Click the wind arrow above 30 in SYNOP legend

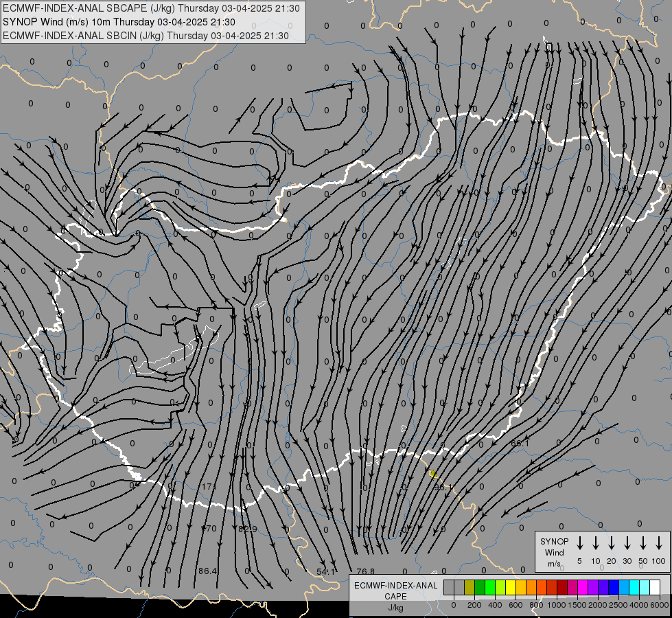click(x=627, y=543)
